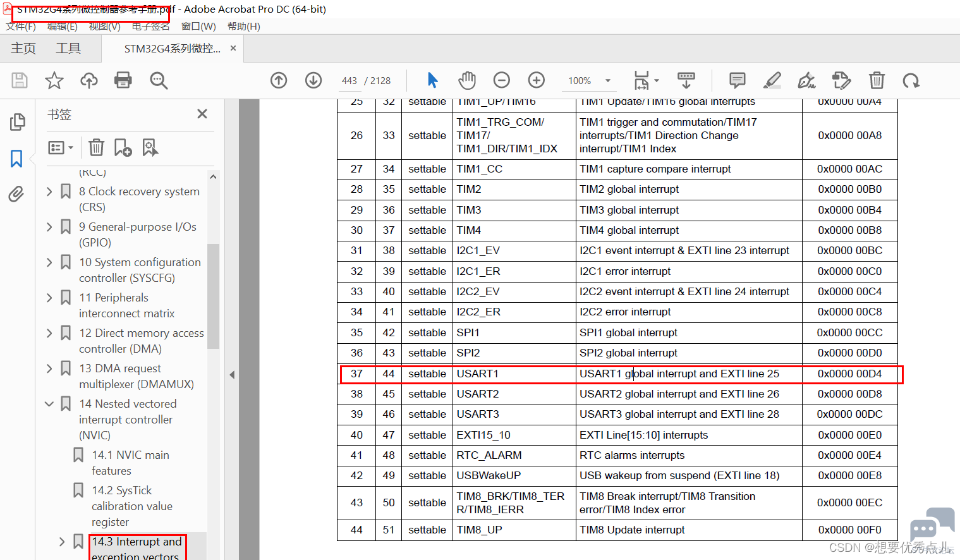
Task: Zoom out with the minus icon
Action: (x=502, y=80)
